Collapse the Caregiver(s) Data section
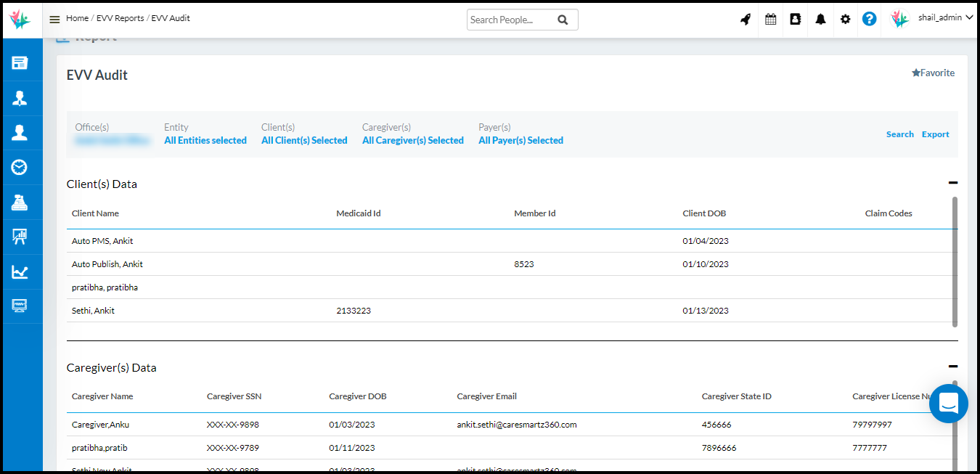Screen dimensions: 980x474 (x=952, y=367)
